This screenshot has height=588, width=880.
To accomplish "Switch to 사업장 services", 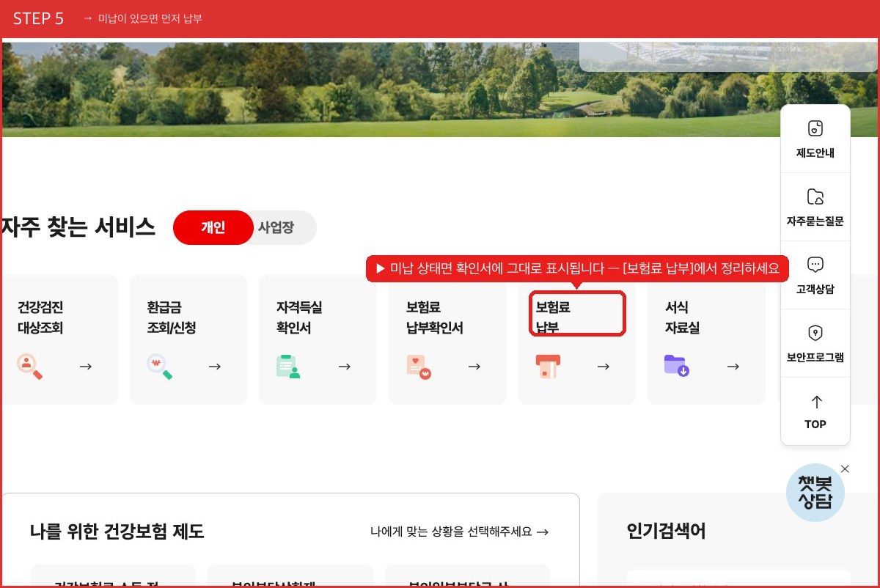I will tap(276, 227).
